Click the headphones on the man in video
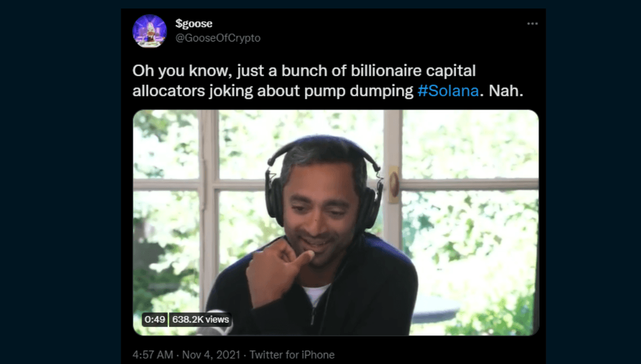Image resolution: width=641 pixels, height=364 pixels. click(324, 181)
